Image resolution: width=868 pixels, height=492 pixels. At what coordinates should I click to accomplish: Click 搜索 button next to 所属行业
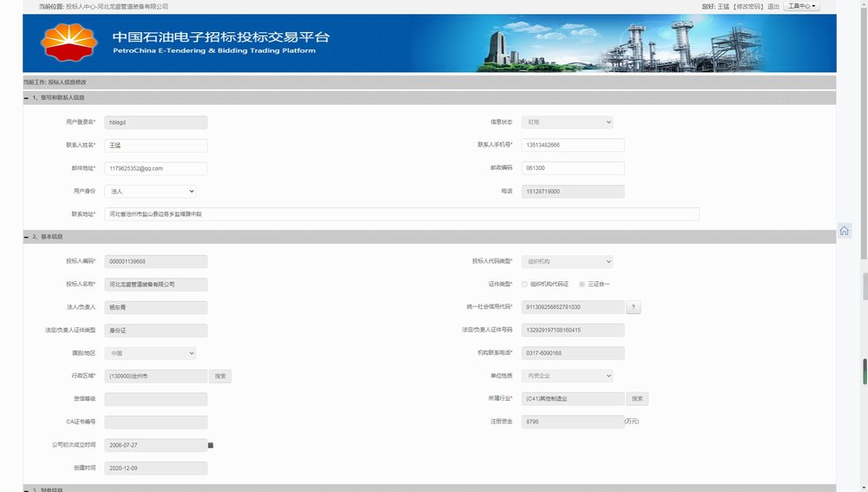637,399
